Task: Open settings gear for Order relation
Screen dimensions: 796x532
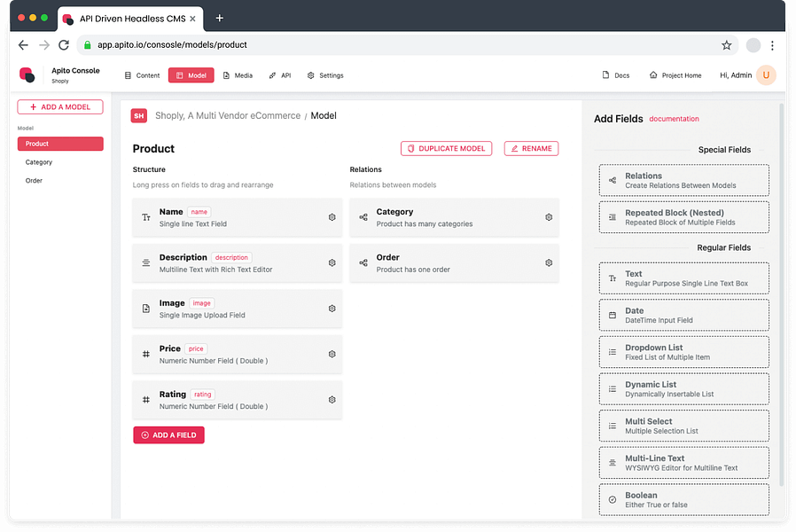Action: (549, 263)
